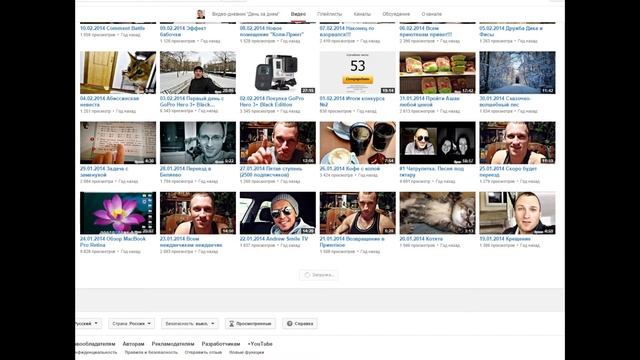
Task: Open title '24.01.2014 Обзор MacBook Pro Retina'
Action: [113, 242]
